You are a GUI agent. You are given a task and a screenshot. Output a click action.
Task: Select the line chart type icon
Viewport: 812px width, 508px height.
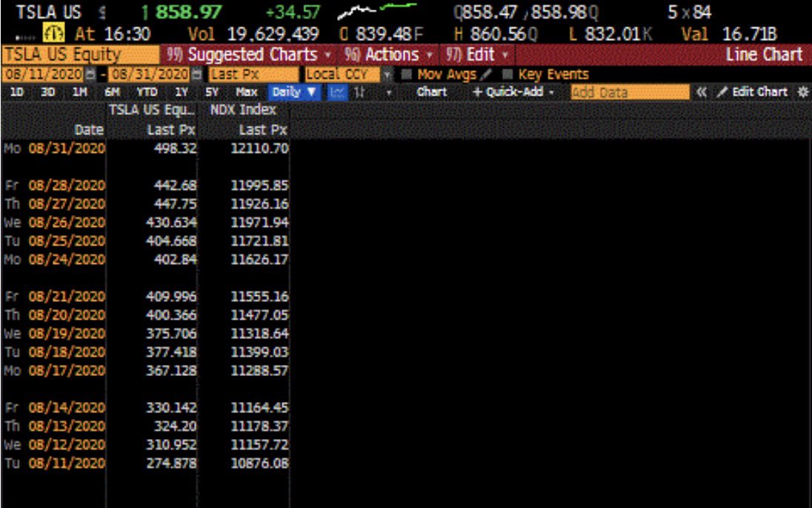tap(337, 92)
